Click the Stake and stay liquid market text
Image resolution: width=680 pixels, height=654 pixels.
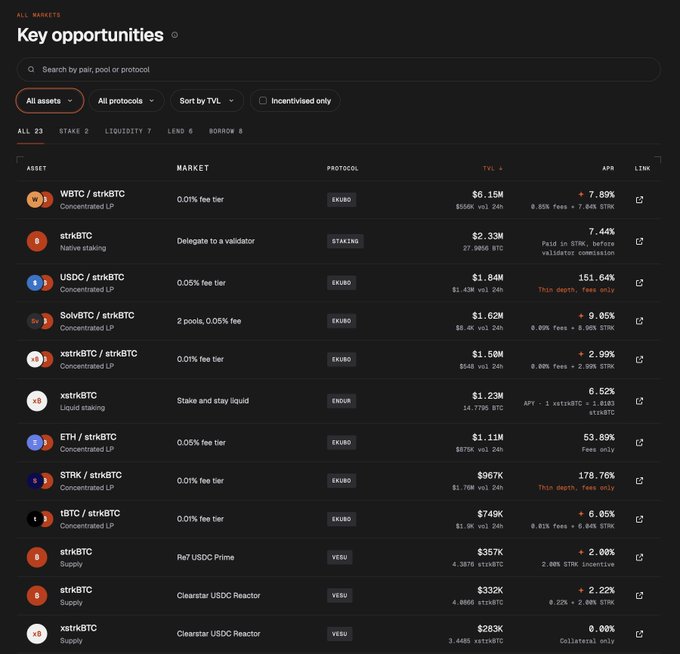213,401
